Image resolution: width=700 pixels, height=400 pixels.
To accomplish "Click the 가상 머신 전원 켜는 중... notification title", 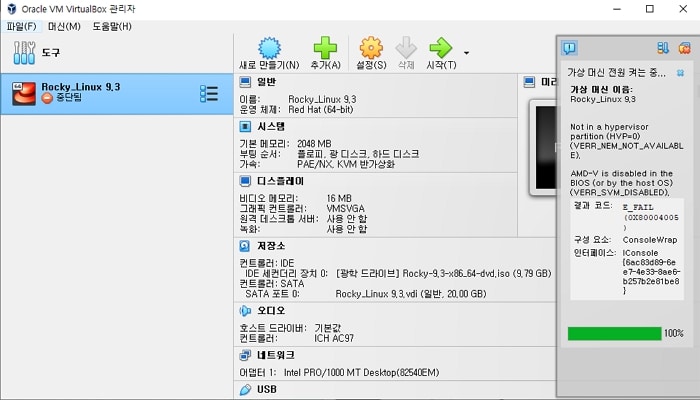I will pos(617,72).
